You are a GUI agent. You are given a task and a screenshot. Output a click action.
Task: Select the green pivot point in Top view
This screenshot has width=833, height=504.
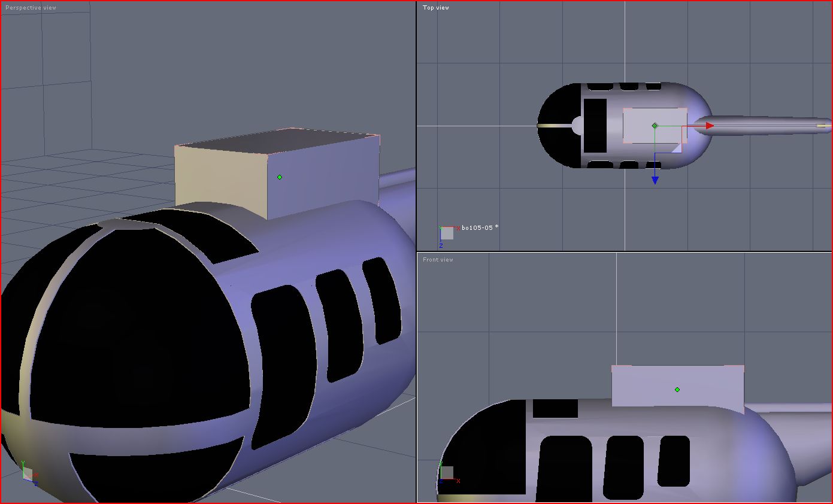655,126
